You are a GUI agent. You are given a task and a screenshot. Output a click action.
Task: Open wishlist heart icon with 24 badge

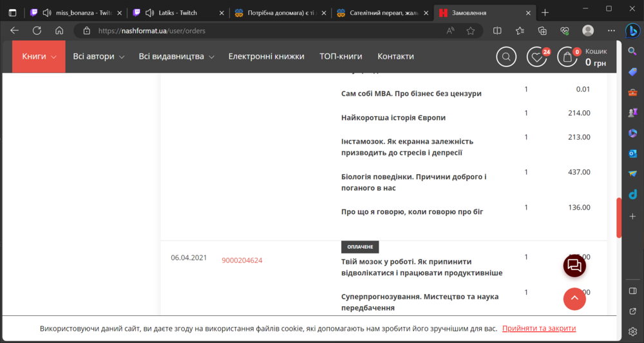(x=537, y=57)
